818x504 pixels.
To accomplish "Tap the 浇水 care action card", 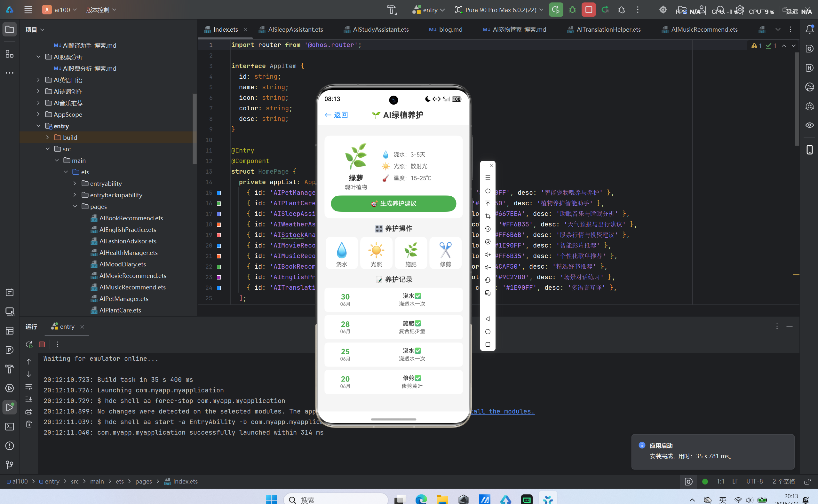I will 342,253.
